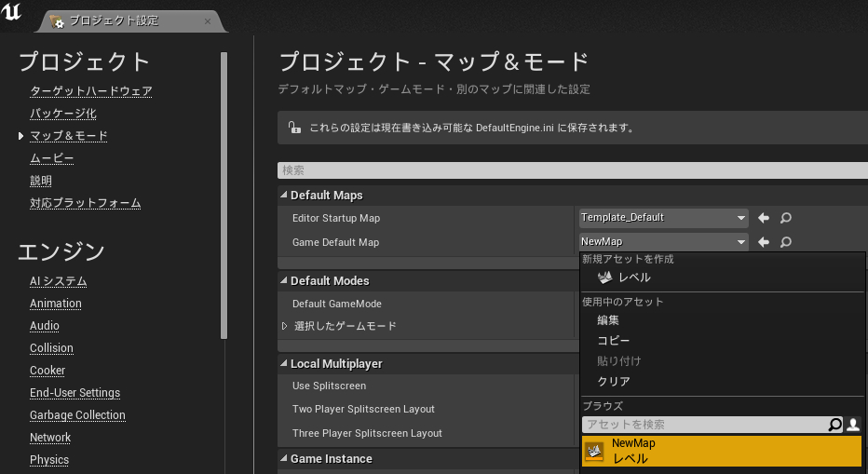Open パッケージ化 settings
This screenshot has width=868, height=474.
coord(63,114)
